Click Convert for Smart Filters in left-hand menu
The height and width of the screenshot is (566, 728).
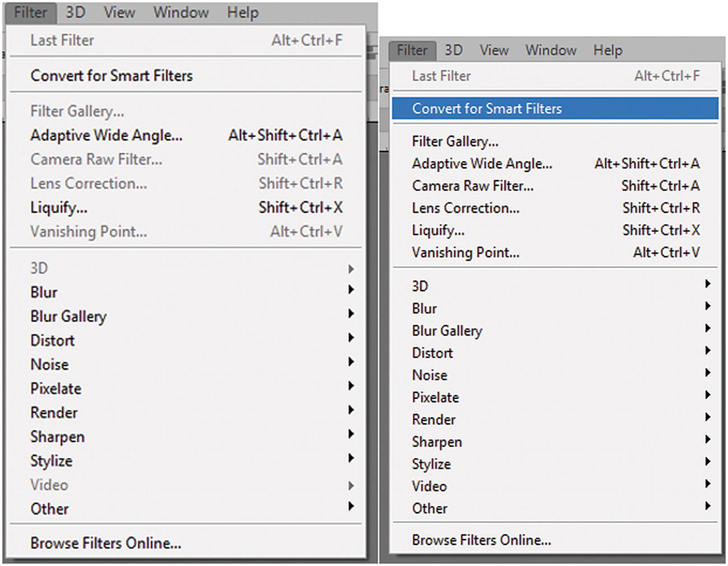point(111,76)
